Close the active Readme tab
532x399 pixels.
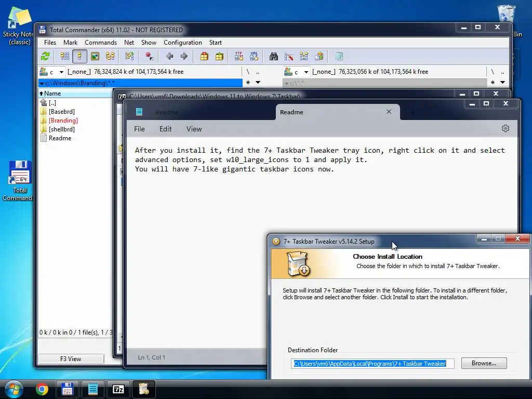(x=389, y=112)
